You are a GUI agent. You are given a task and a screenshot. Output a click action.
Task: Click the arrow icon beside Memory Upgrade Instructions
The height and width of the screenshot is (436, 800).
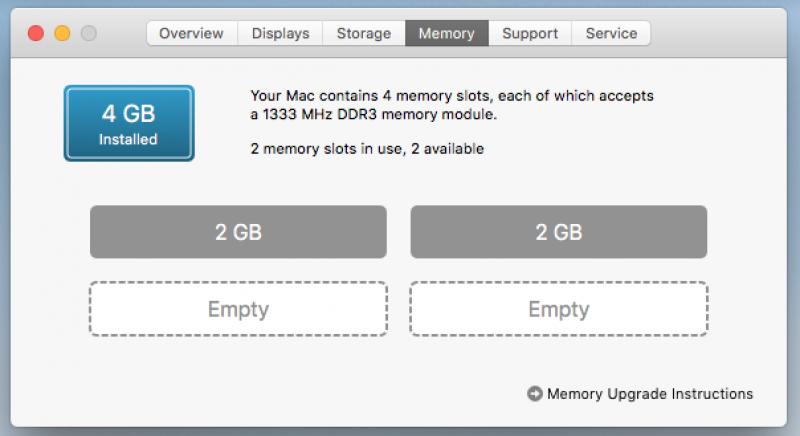[534, 394]
